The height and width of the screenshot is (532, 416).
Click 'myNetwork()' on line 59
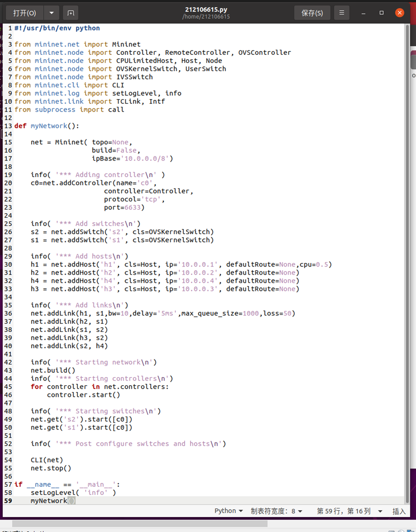pyautogui.click(x=53, y=501)
